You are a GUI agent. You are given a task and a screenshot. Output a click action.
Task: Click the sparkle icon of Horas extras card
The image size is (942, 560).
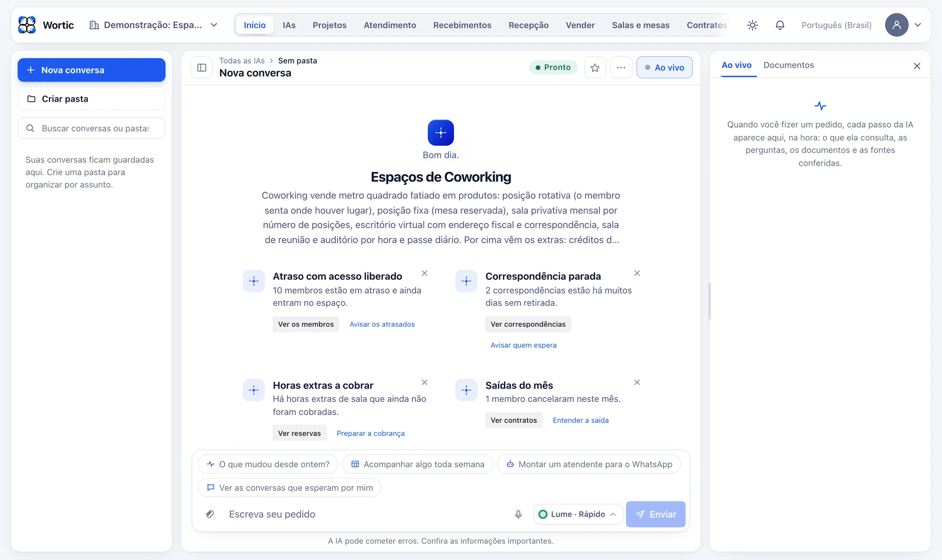click(254, 390)
